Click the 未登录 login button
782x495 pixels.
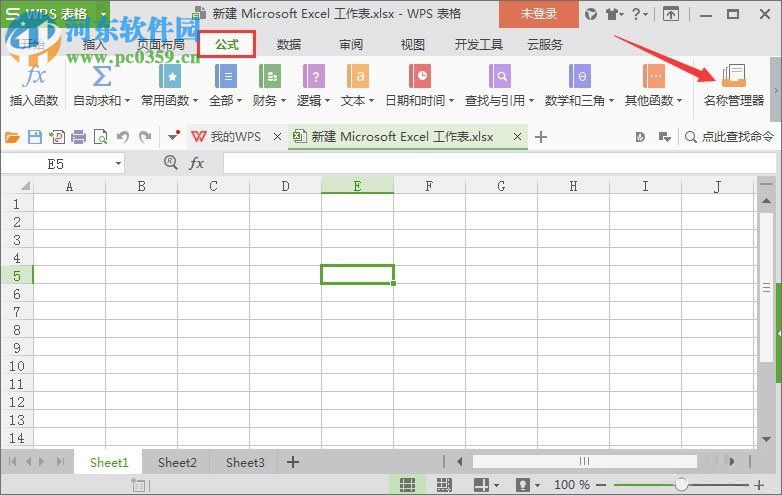(539, 14)
